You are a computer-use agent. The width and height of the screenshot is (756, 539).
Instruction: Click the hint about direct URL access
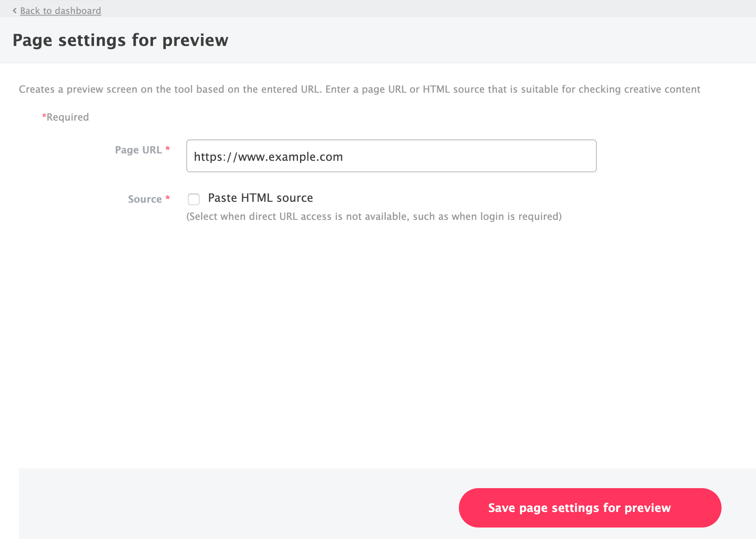[374, 217]
